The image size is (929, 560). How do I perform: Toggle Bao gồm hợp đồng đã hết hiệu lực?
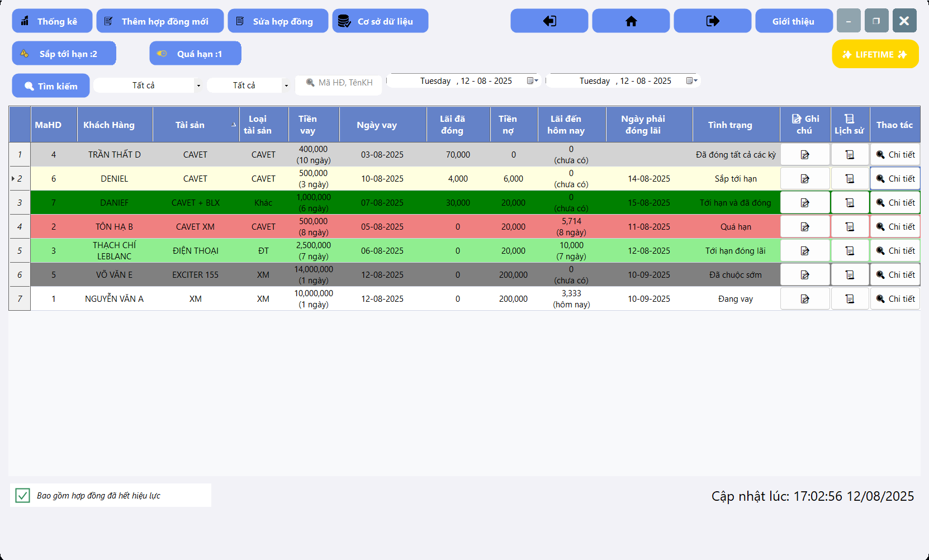[x=23, y=495]
